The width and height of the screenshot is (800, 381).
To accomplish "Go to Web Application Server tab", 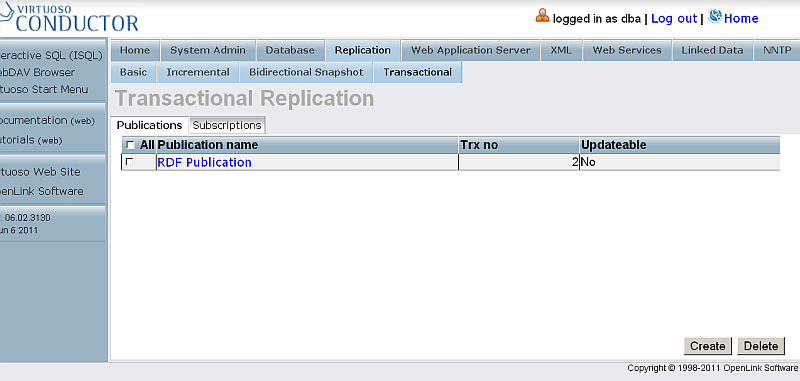I will (x=471, y=50).
